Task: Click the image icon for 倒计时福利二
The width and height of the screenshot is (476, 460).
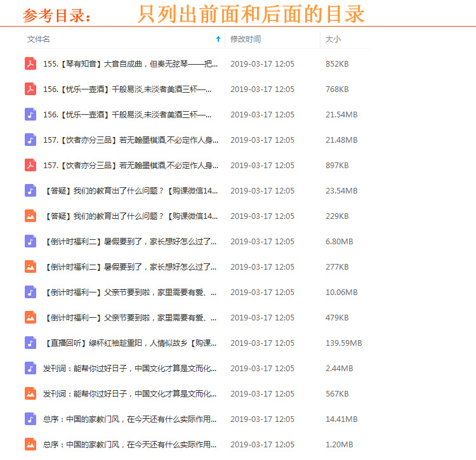Action: click(30, 266)
